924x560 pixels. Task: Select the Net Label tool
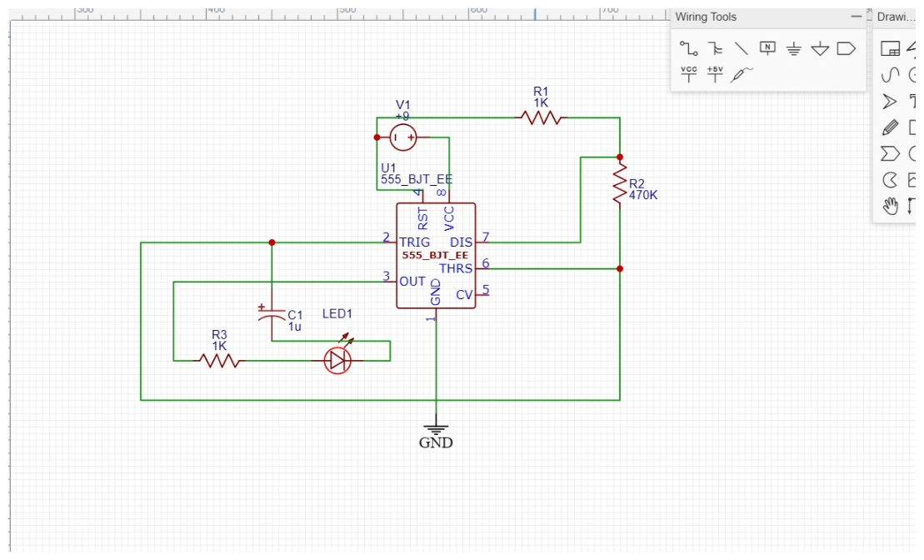(x=767, y=48)
